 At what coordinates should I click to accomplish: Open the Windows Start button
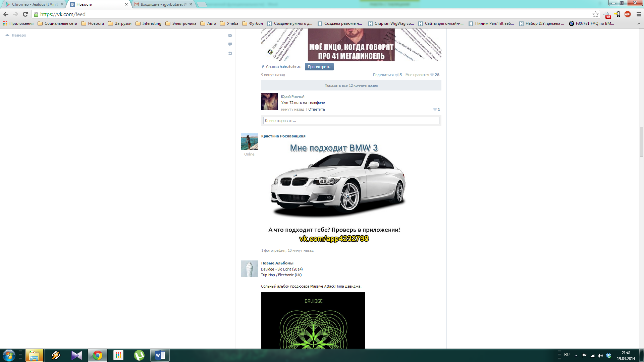point(9,355)
